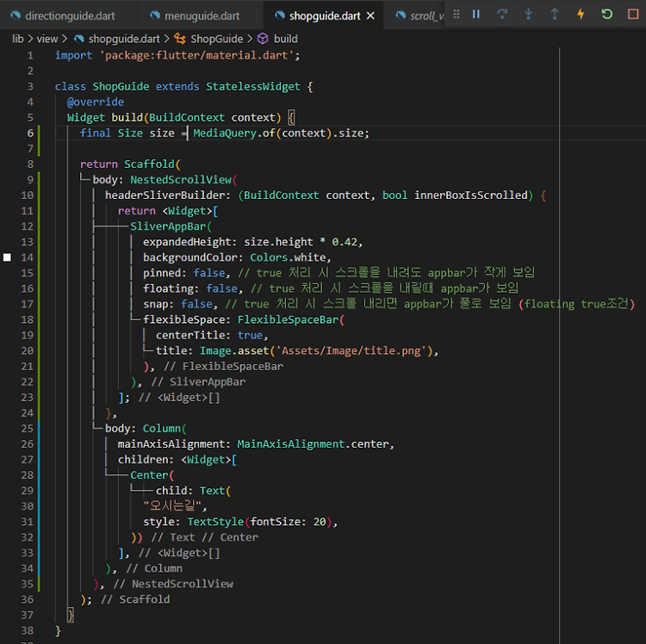Click '// Scaffold' closing comment
The image size is (646, 644).
tap(135, 599)
